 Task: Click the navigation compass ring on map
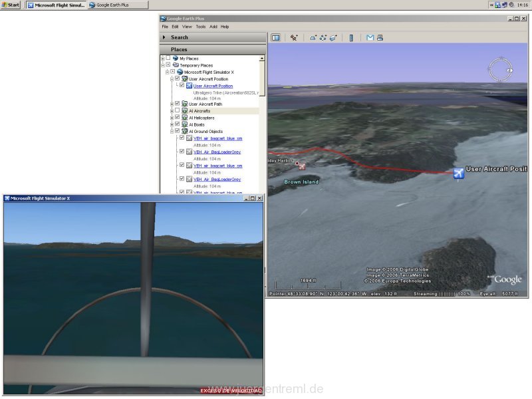tap(500, 70)
